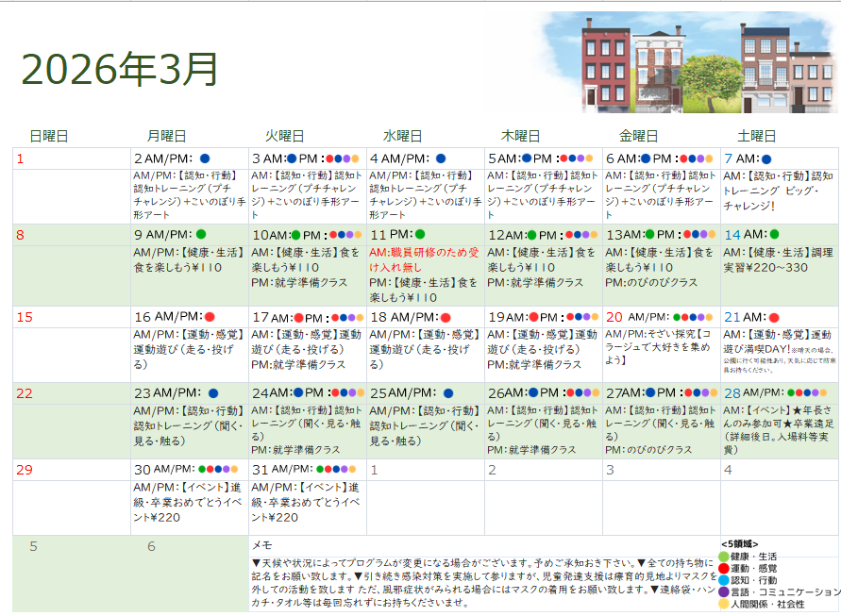Select the red 運動・感覚 legend swatch
Screen dimensions: 841x616
(x=723, y=567)
